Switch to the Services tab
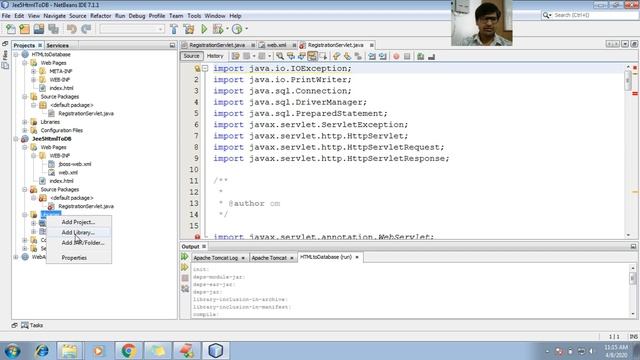The height and width of the screenshot is (360, 640). (57, 45)
